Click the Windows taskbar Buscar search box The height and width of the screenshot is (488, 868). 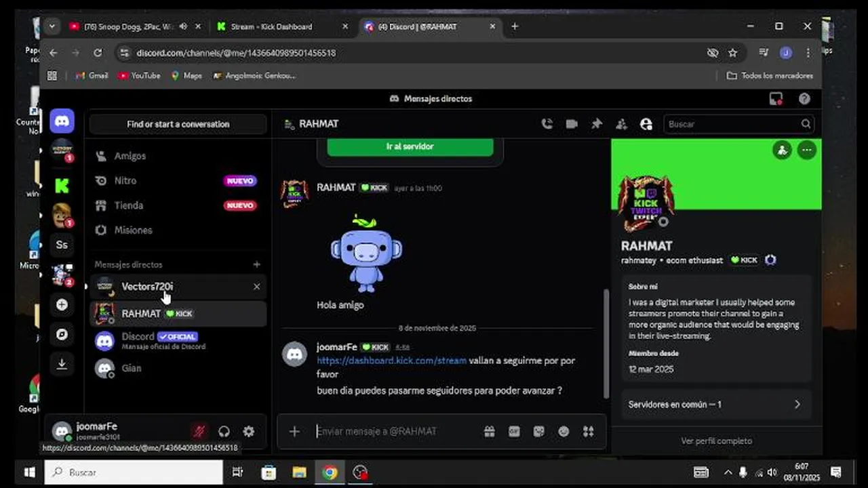point(134,472)
